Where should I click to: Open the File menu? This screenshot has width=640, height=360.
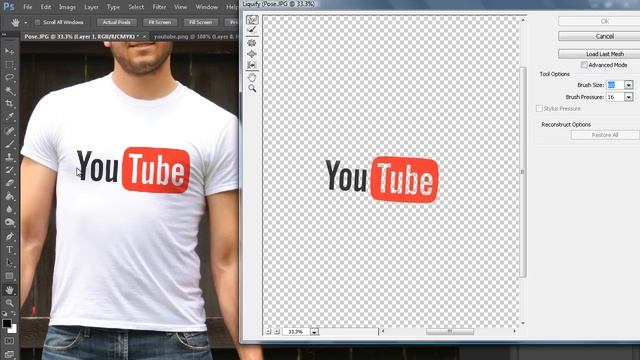click(28, 7)
